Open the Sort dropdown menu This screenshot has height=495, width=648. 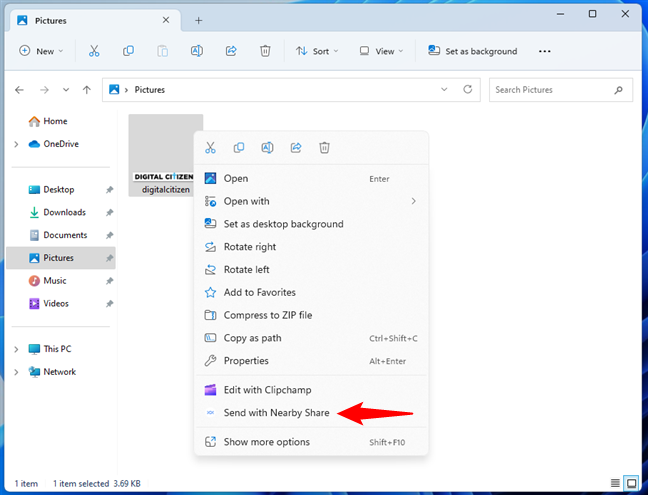317,51
